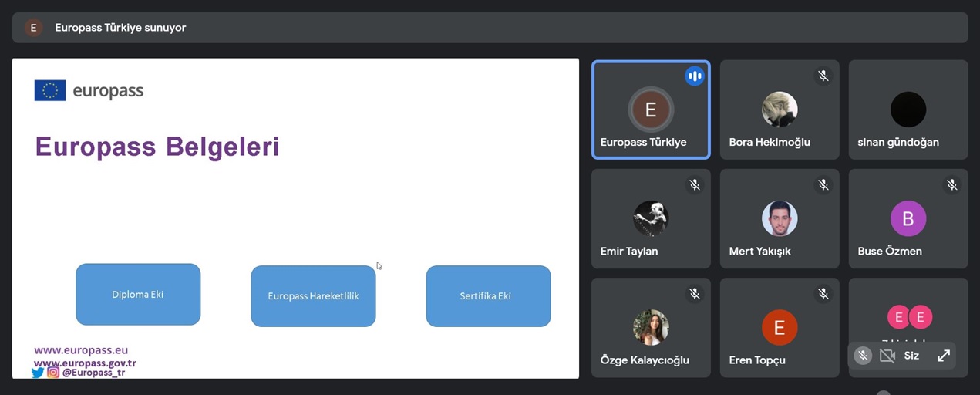The width and height of the screenshot is (980, 395).
Task: Select Emir Taylan's profile picture
Action: tap(651, 218)
